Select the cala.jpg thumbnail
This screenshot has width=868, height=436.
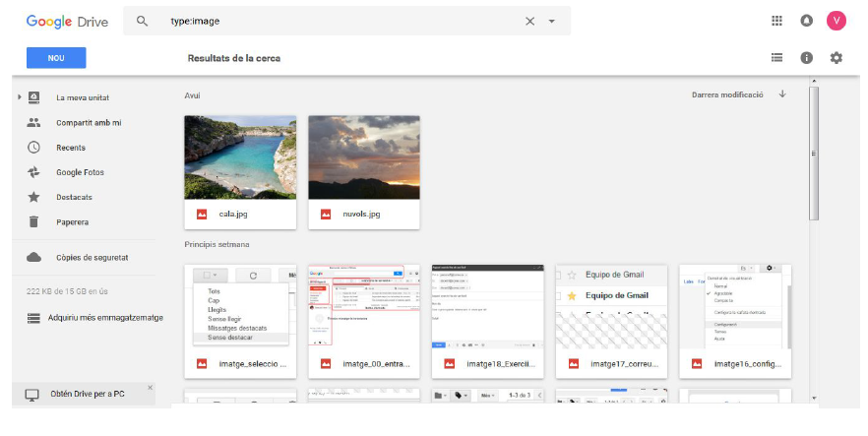pos(240,157)
